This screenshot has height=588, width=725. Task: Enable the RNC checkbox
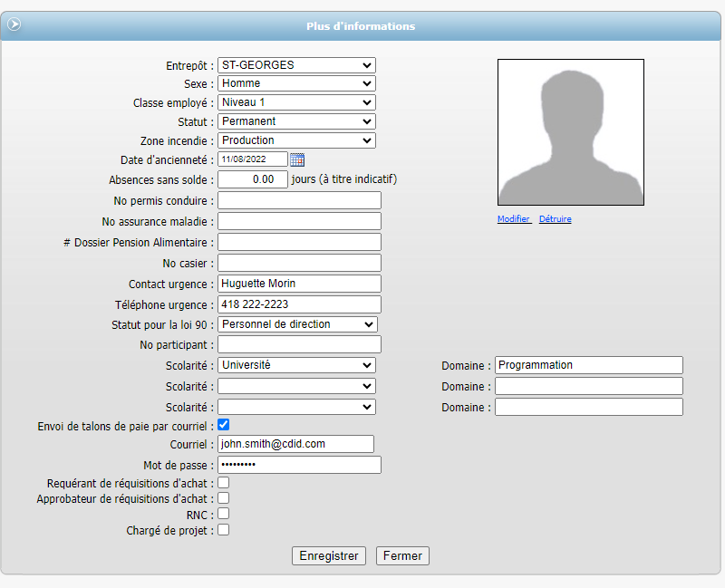pos(223,514)
